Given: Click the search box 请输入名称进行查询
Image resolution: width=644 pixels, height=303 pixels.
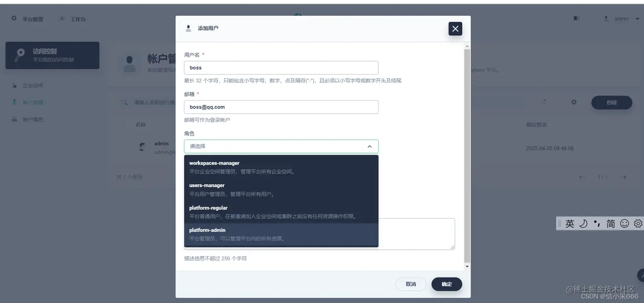Looking at the screenshot, I should pos(154,103).
